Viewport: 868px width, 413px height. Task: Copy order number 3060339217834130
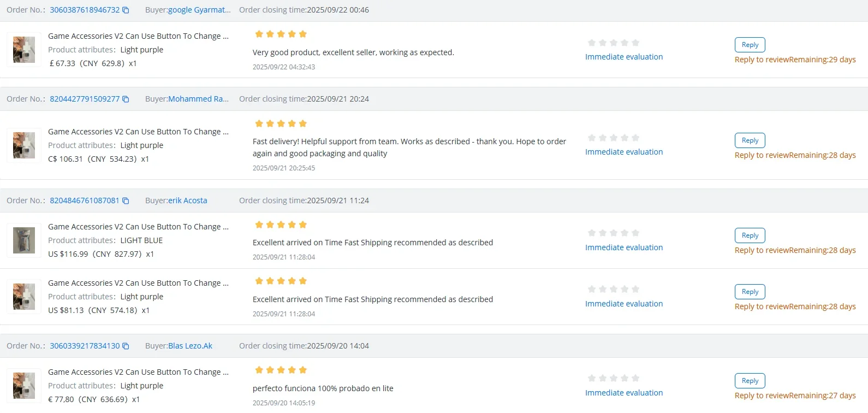tap(126, 346)
